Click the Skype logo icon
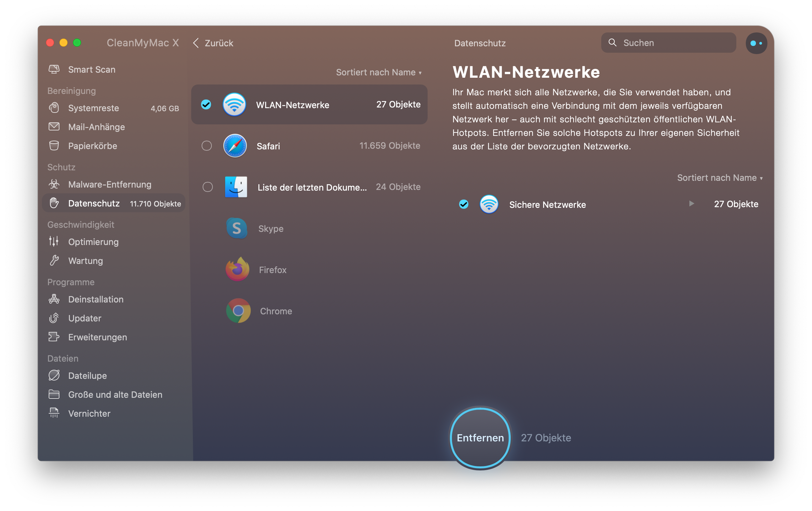This screenshot has height=511, width=812. tap(236, 228)
